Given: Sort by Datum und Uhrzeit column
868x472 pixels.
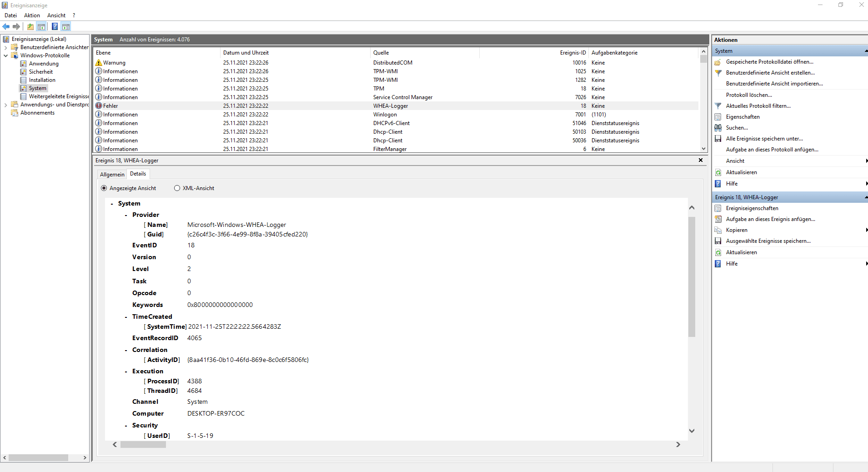Looking at the screenshot, I should click(x=296, y=53).
